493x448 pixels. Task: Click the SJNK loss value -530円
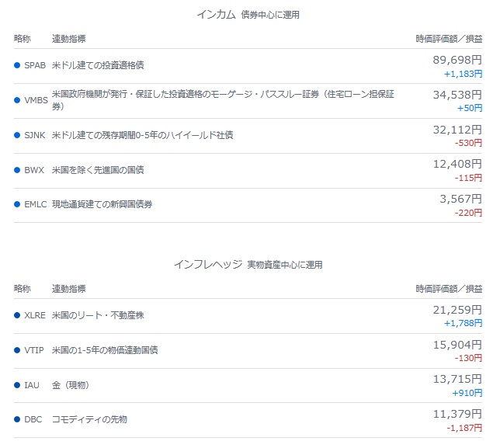click(x=468, y=143)
